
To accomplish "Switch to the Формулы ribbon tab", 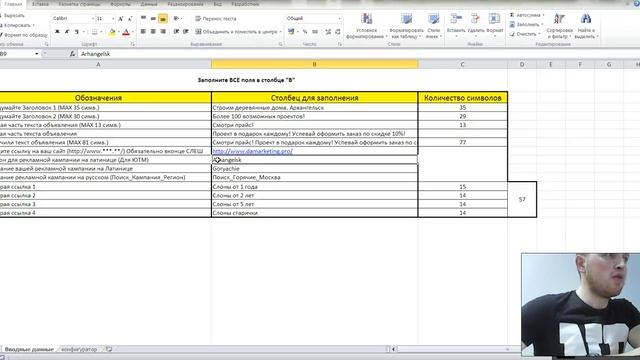I will click(120, 4).
